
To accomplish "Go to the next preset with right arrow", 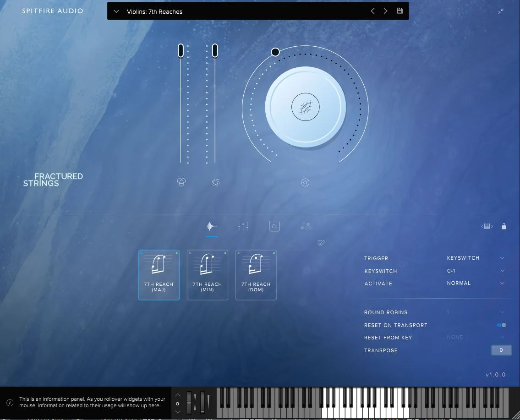I will tap(385, 11).
